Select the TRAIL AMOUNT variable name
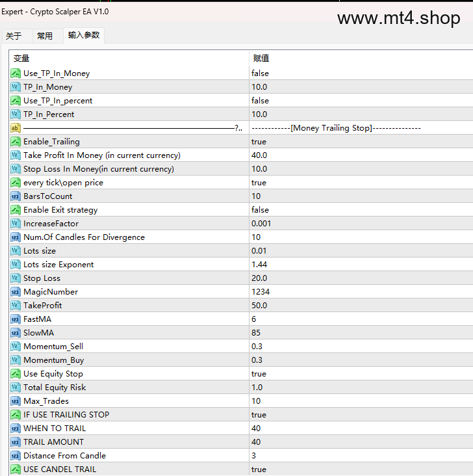The width and height of the screenshot is (473, 476). tap(53, 442)
